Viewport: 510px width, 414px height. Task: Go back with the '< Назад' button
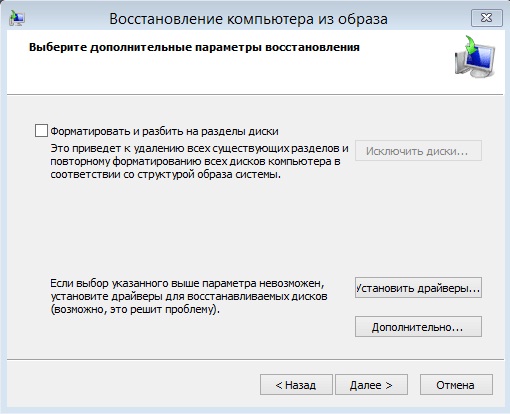tap(296, 385)
